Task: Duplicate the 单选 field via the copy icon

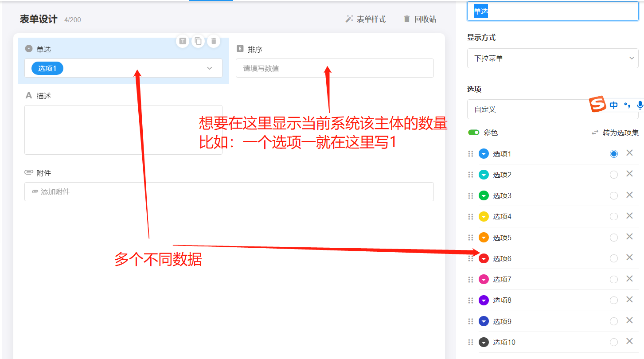Action: (x=198, y=41)
